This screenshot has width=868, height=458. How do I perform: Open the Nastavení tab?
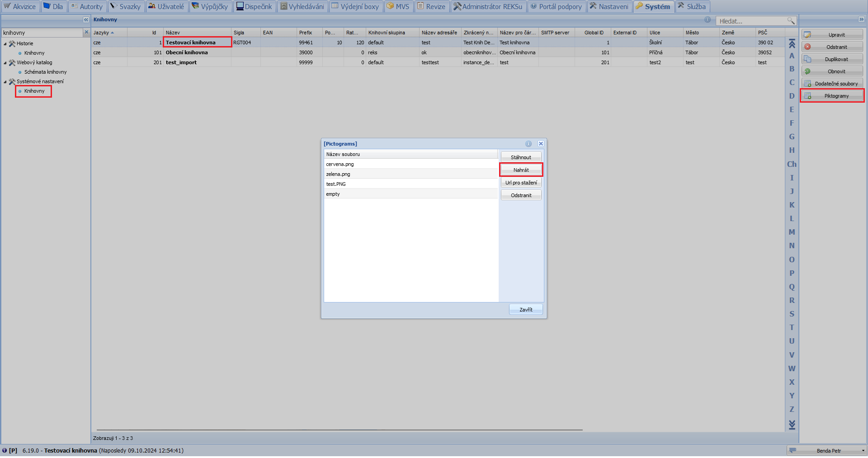tap(609, 7)
